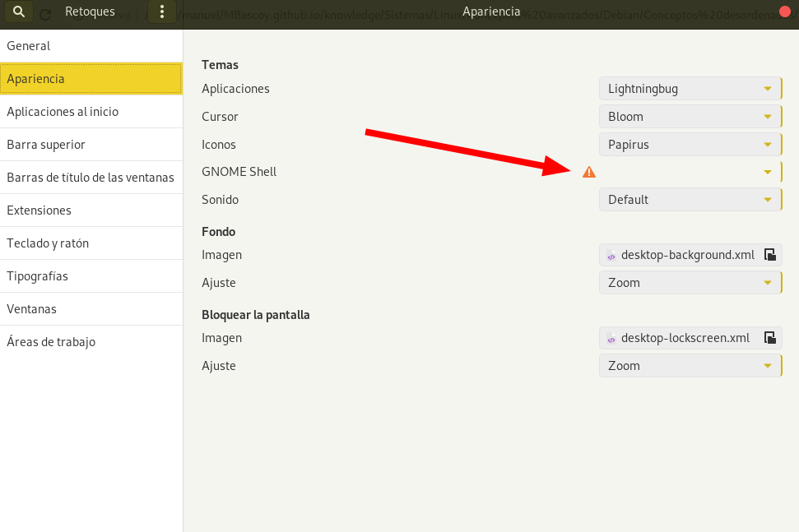Open the Aplicaciones theme dropdown (Lightningbug)
This screenshot has width=799, height=532.
690,89
